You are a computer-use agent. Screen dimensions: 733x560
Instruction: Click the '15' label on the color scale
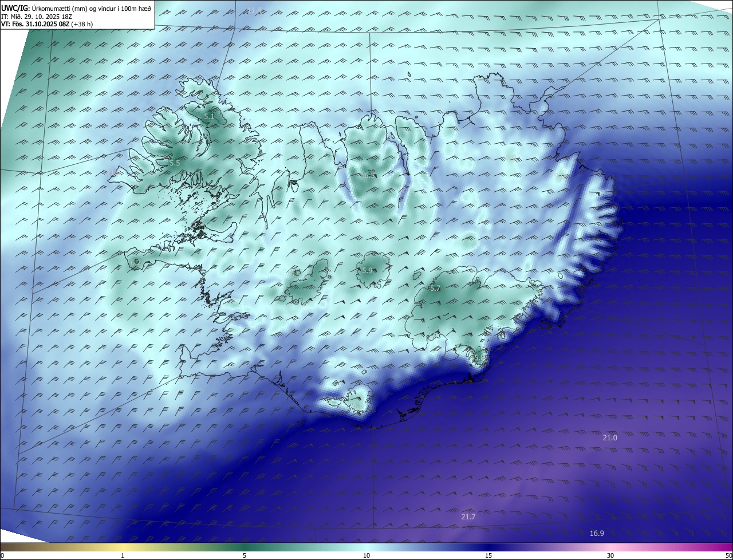(488, 555)
